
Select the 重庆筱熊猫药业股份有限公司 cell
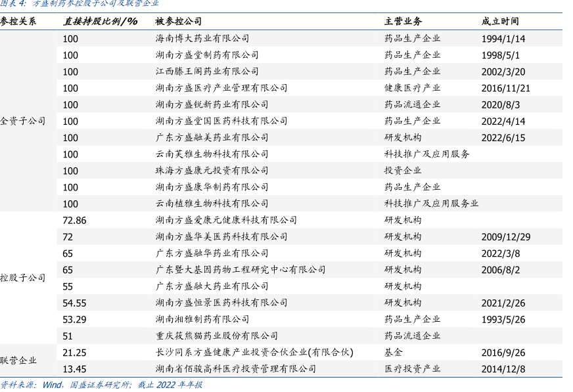tap(216, 336)
